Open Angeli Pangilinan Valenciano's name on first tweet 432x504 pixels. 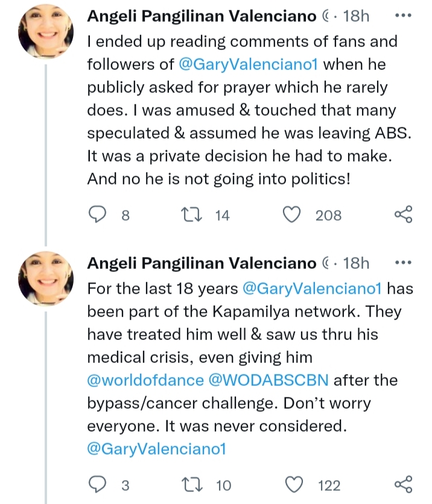[x=201, y=16]
